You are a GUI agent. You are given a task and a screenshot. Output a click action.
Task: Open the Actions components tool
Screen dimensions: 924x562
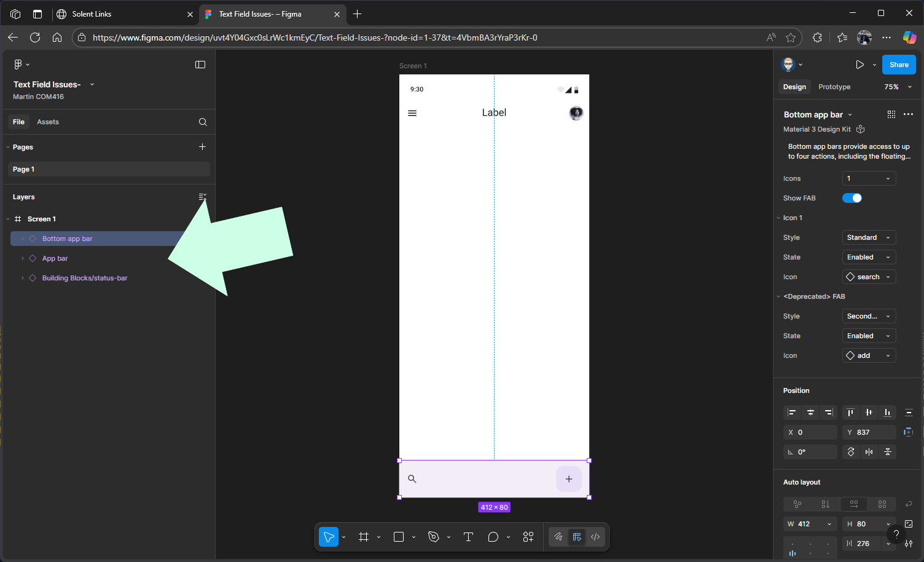pos(528,537)
